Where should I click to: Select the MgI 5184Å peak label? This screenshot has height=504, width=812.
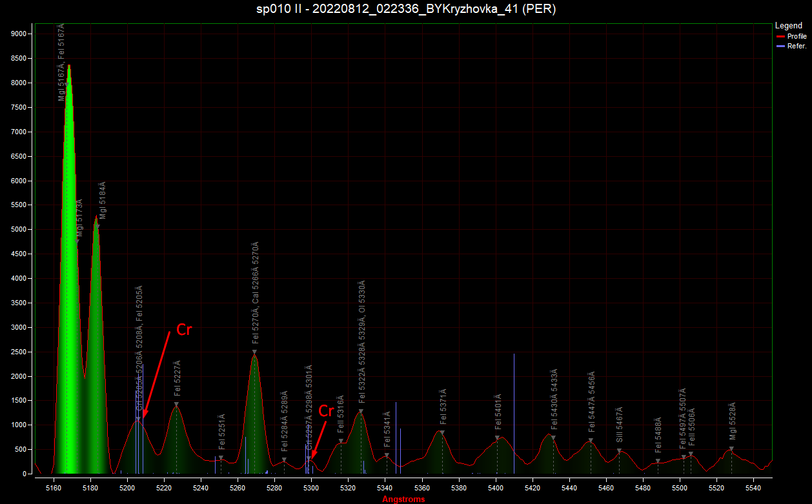point(102,201)
